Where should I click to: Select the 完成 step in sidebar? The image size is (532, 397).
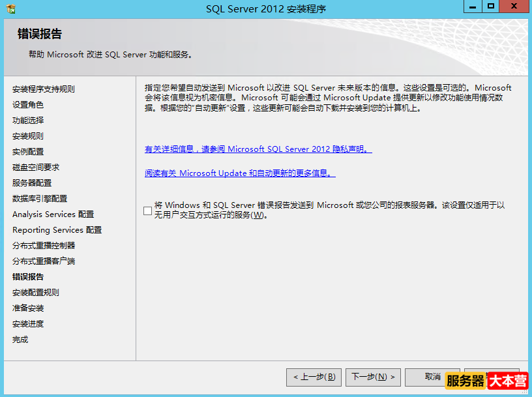coord(20,340)
